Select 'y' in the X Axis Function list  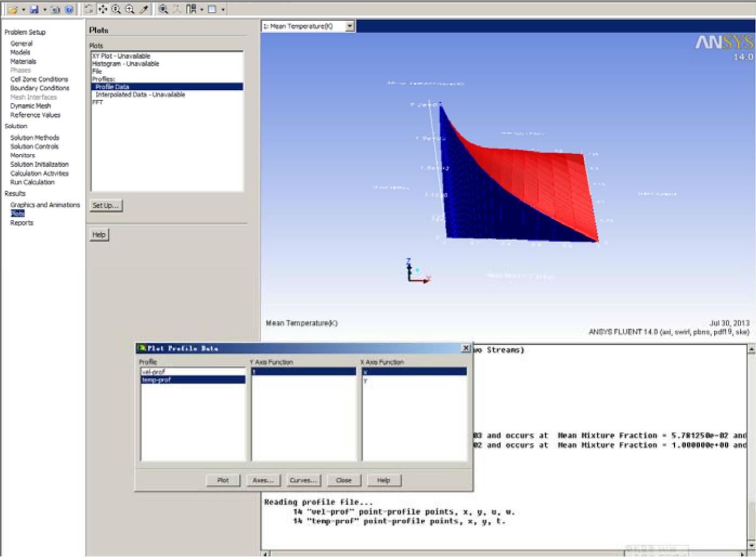(414, 381)
